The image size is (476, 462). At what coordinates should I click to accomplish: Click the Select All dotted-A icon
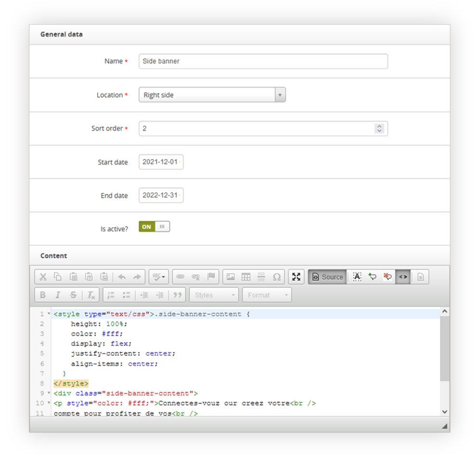coord(357,277)
